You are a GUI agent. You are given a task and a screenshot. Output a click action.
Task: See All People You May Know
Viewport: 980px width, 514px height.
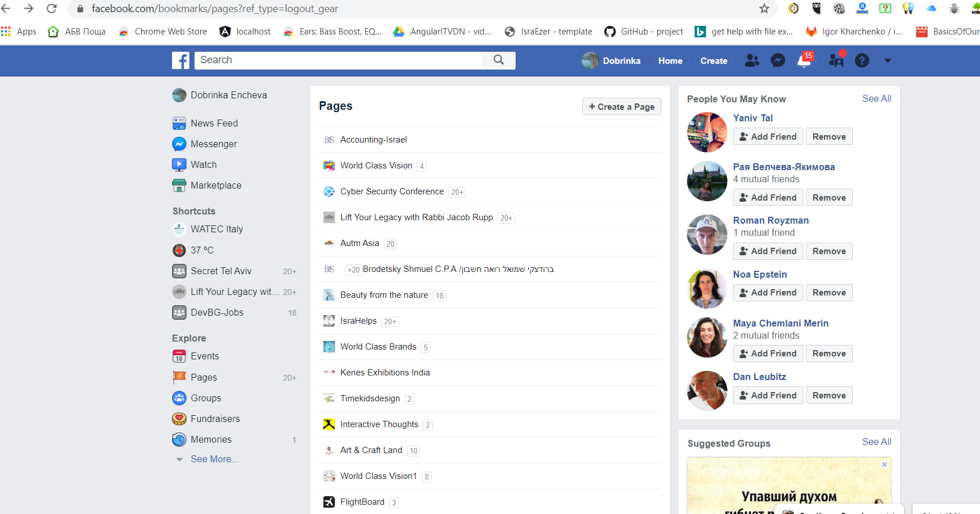(x=876, y=99)
